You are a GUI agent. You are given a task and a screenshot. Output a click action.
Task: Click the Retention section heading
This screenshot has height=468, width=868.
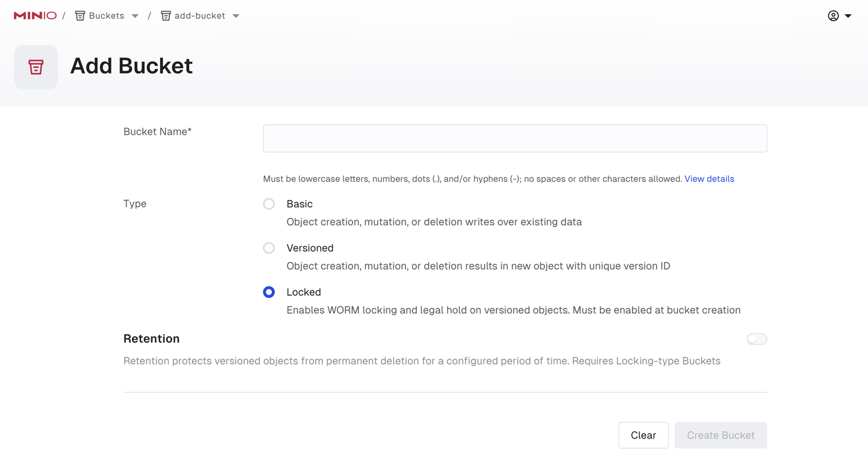151,339
